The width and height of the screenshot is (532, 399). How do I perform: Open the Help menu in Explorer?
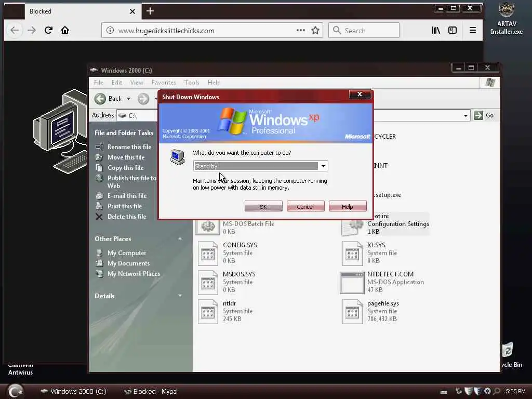pyautogui.click(x=214, y=83)
